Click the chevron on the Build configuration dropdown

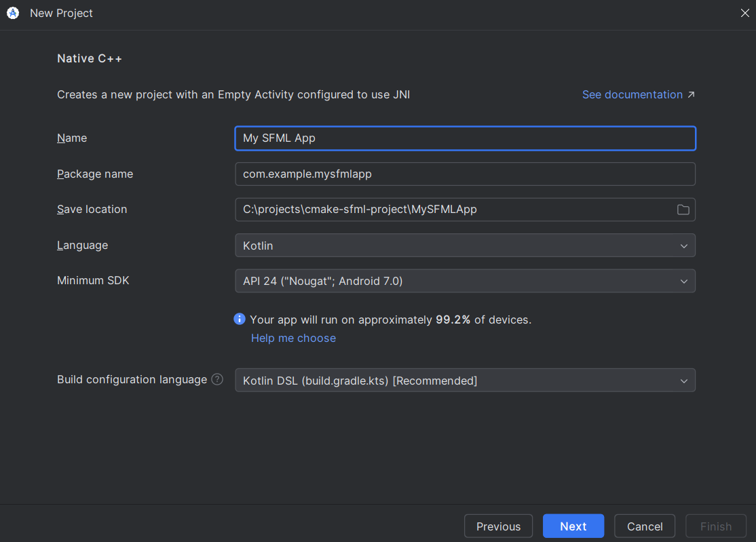point(684,381)
